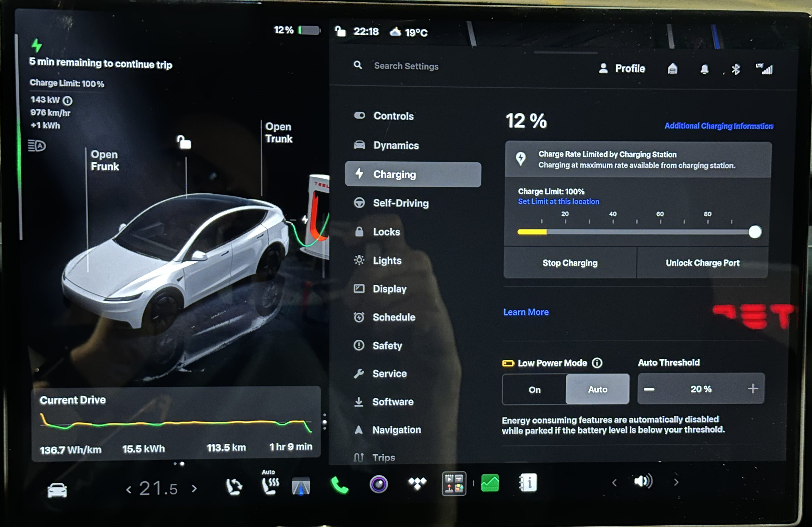Tap the weather 19°C indicator
Image resolution: width=812 pixels, height=527 pixels.
pyautogui.click(x=409, y=32)
